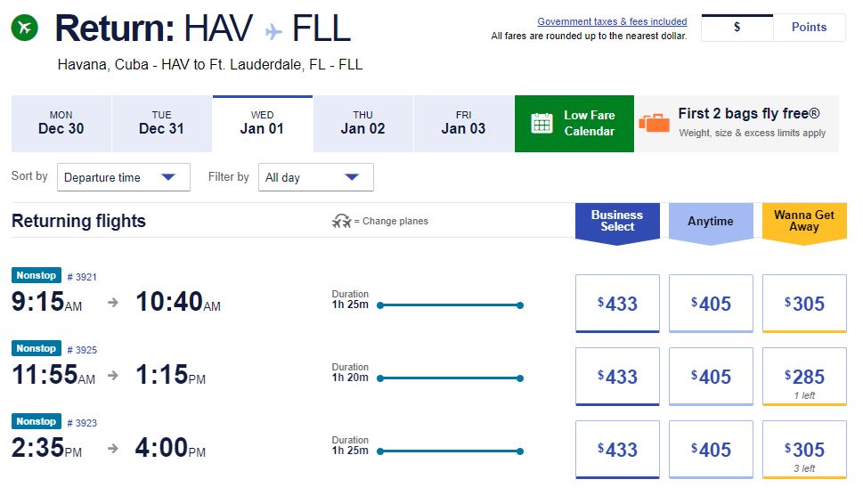Click the Anytime fare column header
This screenshot has height=504, width=863.
pyautogui.click(x=711, y=221)
